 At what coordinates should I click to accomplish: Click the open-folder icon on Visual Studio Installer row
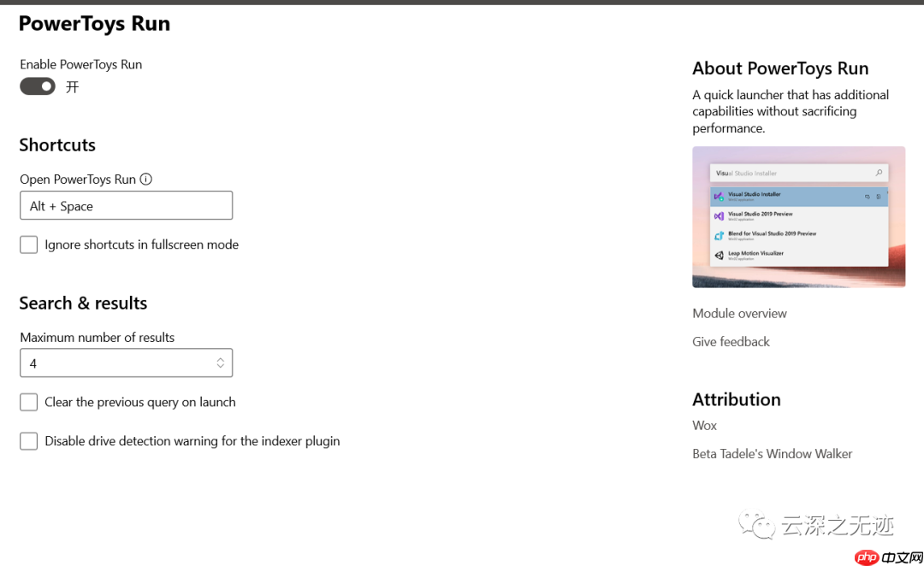(x=879, y=197)
